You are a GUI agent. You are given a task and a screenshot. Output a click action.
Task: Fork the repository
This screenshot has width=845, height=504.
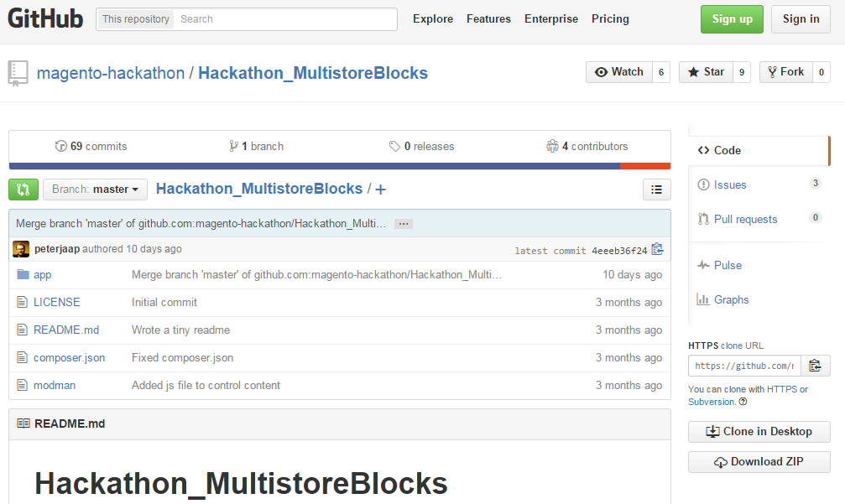coord(786,72)
